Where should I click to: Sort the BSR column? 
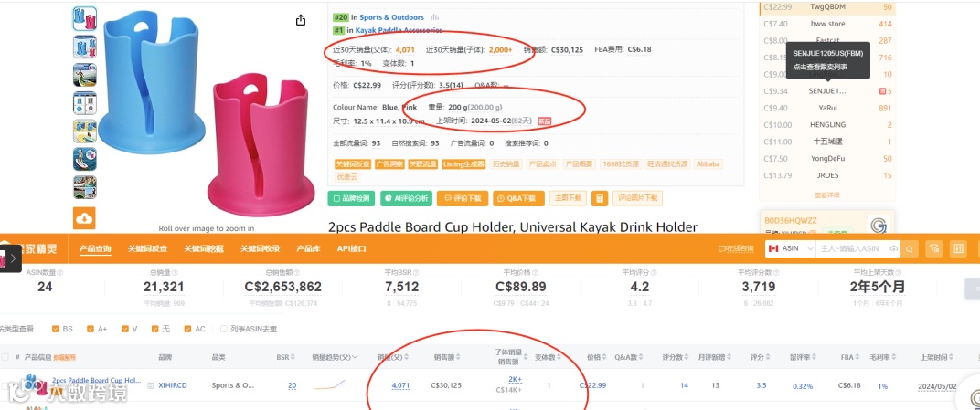292,358
